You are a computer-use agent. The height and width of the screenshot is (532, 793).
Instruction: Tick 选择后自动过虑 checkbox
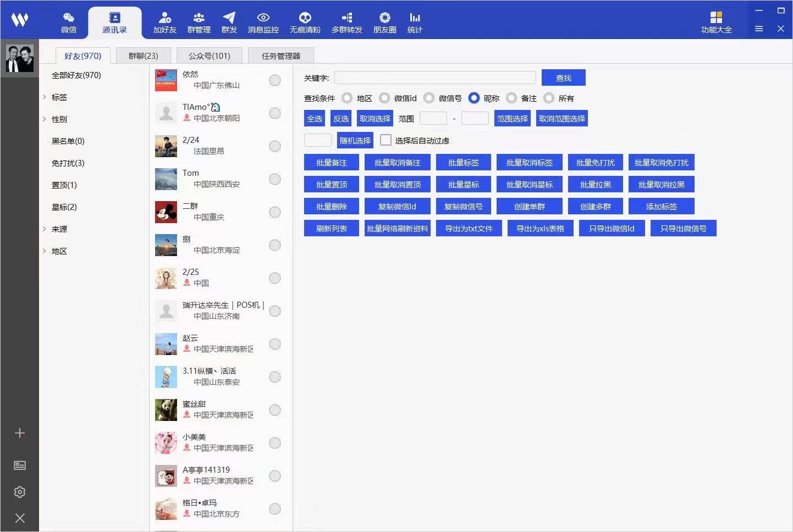pyautogui.click(x=386, y=140)
